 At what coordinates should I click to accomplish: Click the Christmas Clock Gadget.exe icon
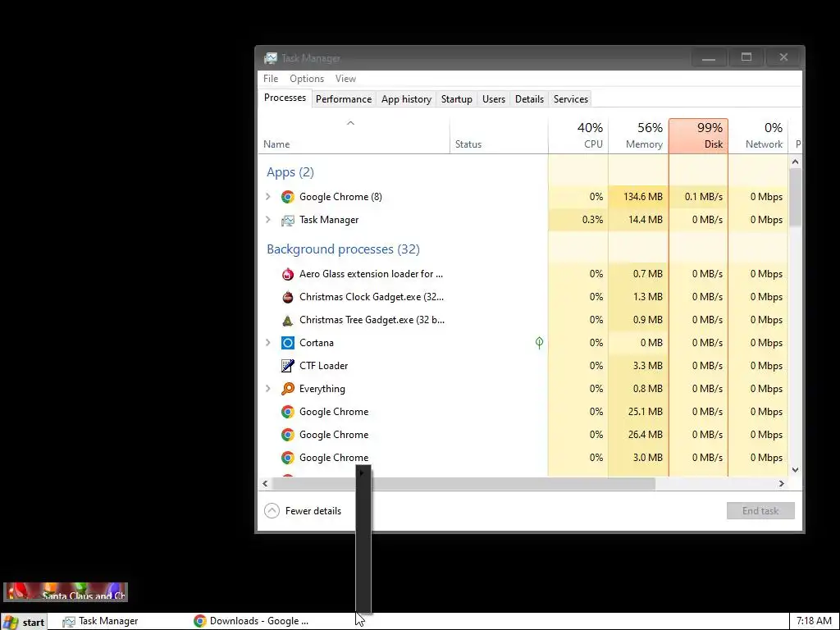tap(288, 297)
